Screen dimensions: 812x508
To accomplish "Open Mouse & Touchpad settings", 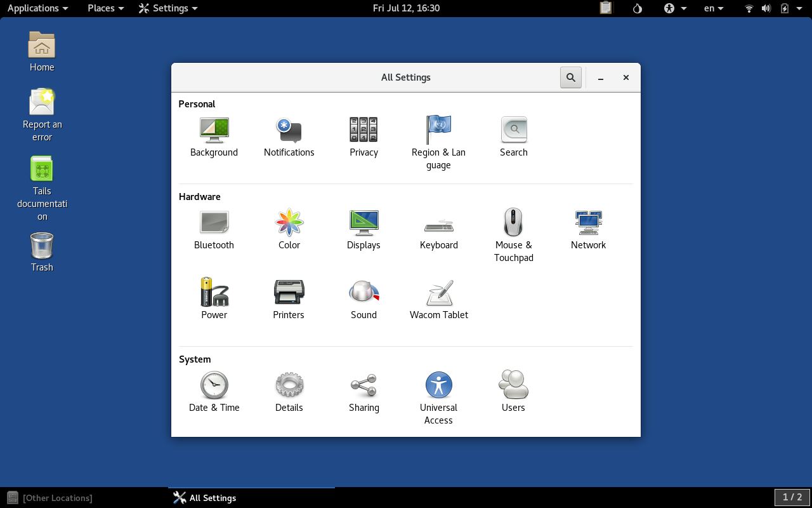I will 513,236.
